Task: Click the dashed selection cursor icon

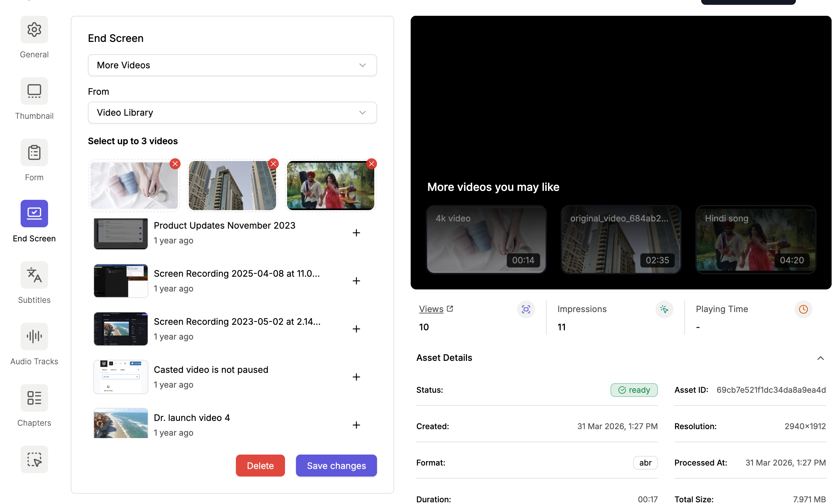Action: tap(34, 459)
